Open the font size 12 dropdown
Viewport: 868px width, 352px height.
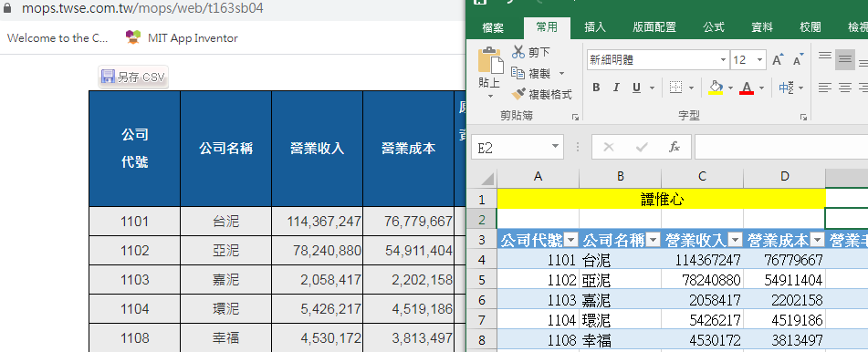coord(760,60)
